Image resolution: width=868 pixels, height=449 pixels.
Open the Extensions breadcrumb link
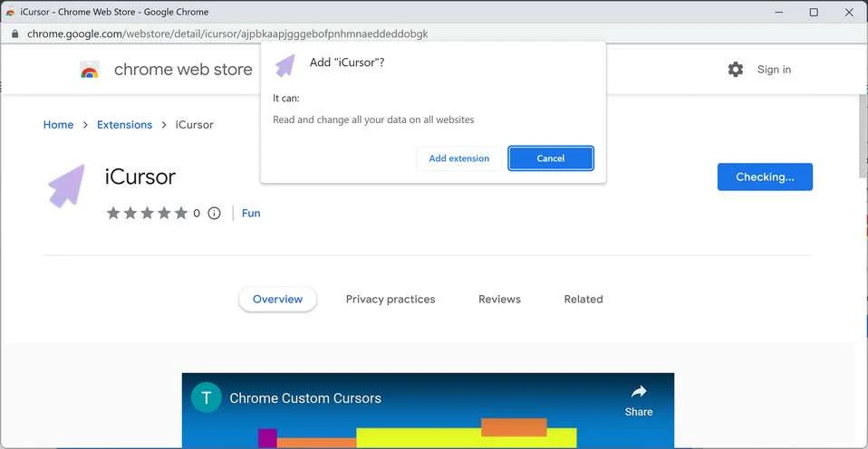[x=124, y=125]
